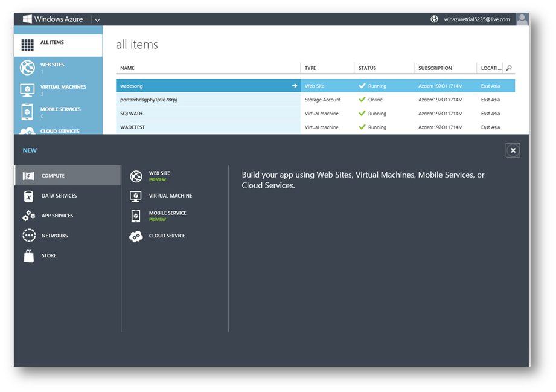Go to Virtual Machines in sidebar

pyautogui.click(x=58, y=90)
